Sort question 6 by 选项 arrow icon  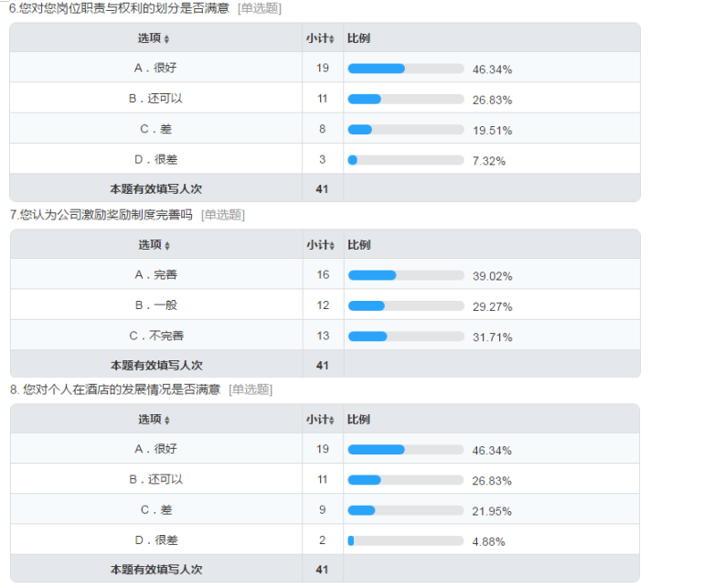click(x=166, y=39)
